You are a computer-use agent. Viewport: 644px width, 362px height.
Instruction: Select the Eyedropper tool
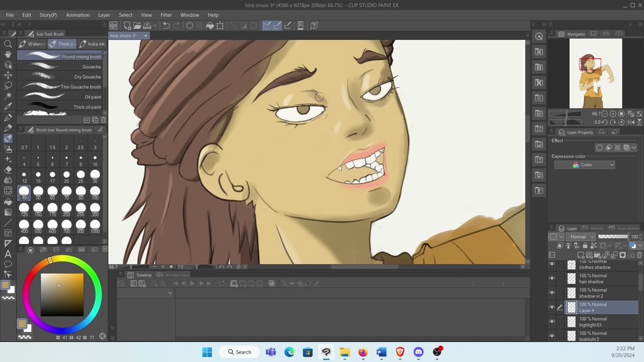click(x=8, y=107)
